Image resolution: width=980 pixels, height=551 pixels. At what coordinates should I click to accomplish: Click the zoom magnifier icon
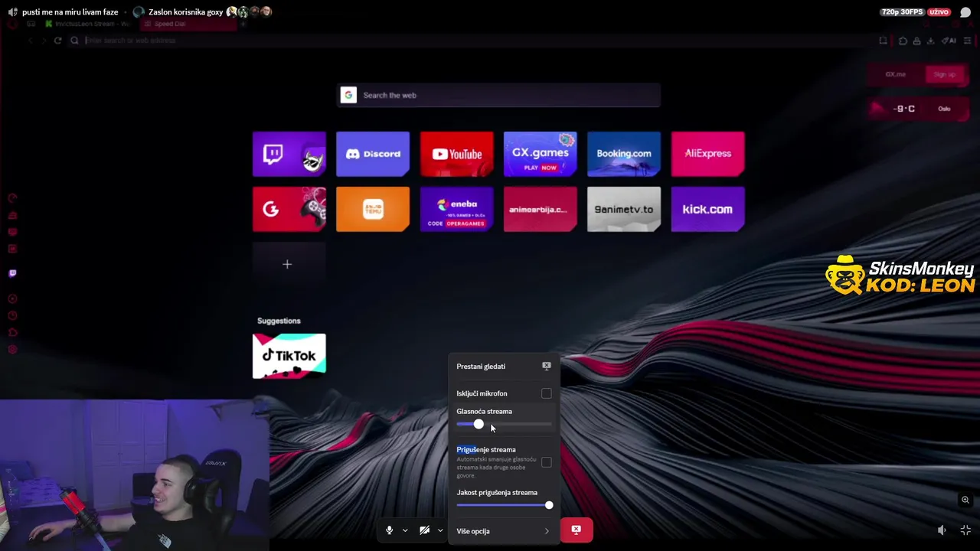[965, 500]
